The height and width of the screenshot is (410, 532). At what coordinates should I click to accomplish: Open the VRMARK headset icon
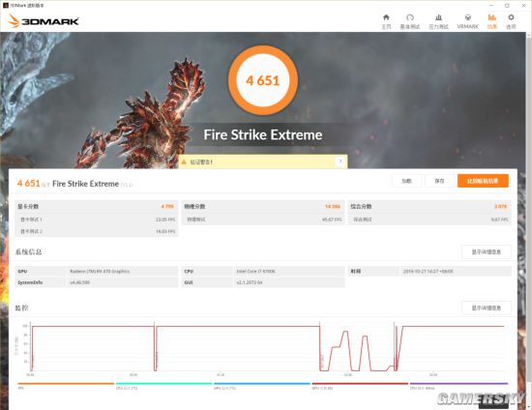coord(467,21)
